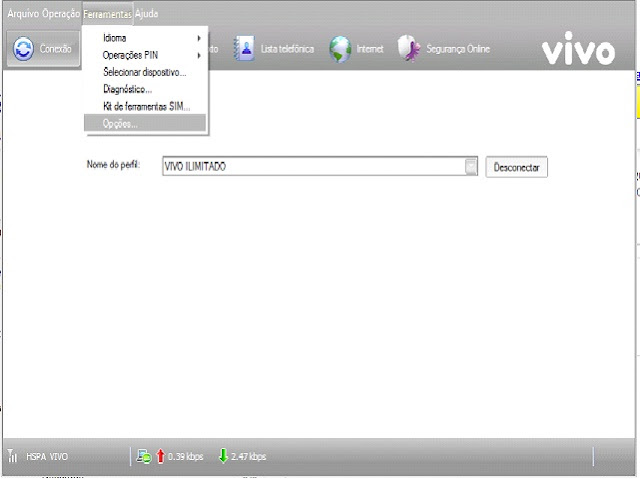Click the green download arrow icon
The image size is (640, 479).
223,456
